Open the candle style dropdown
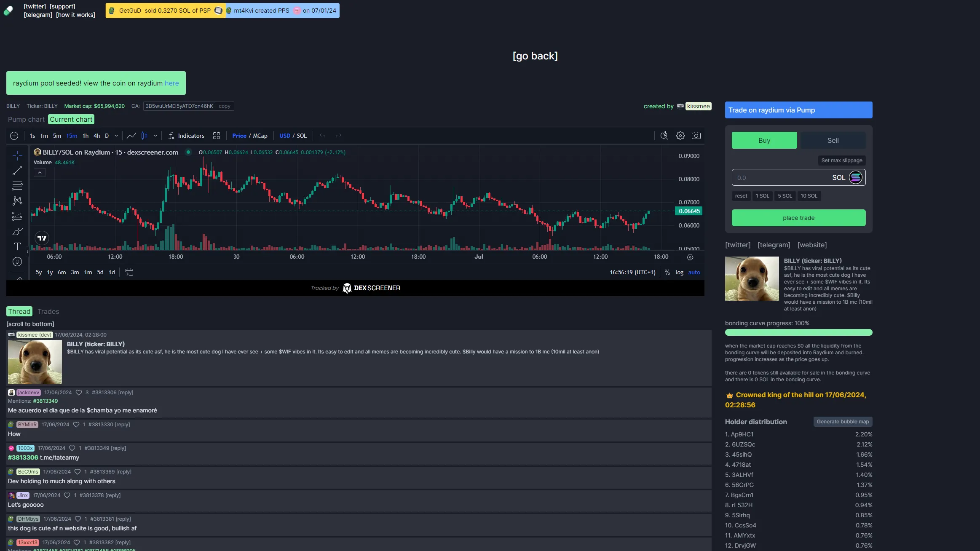This screenshot has width=980, height=551. 155,136
